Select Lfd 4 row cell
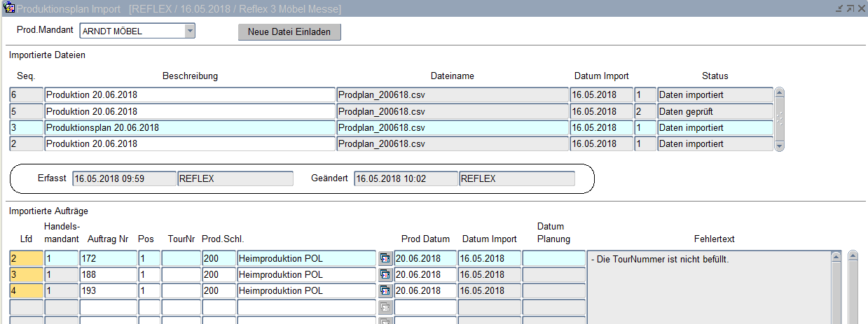Screen dimensions: 868x324 coord(26,291)
